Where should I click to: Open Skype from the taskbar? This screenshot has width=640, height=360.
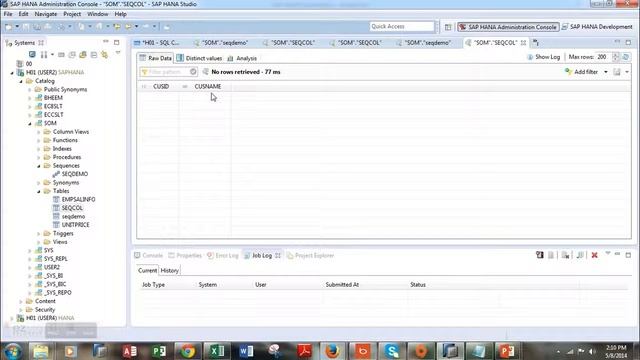point(391,351)
